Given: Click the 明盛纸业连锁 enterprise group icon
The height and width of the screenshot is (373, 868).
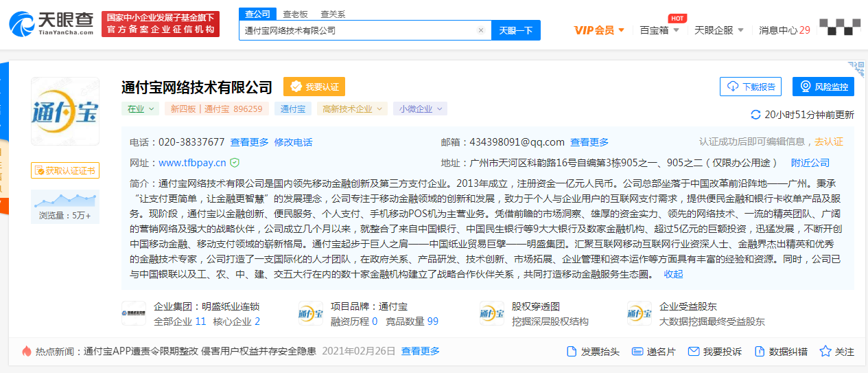Looking at the screenshot, I should pyautogui.click(x=134, y=313).
